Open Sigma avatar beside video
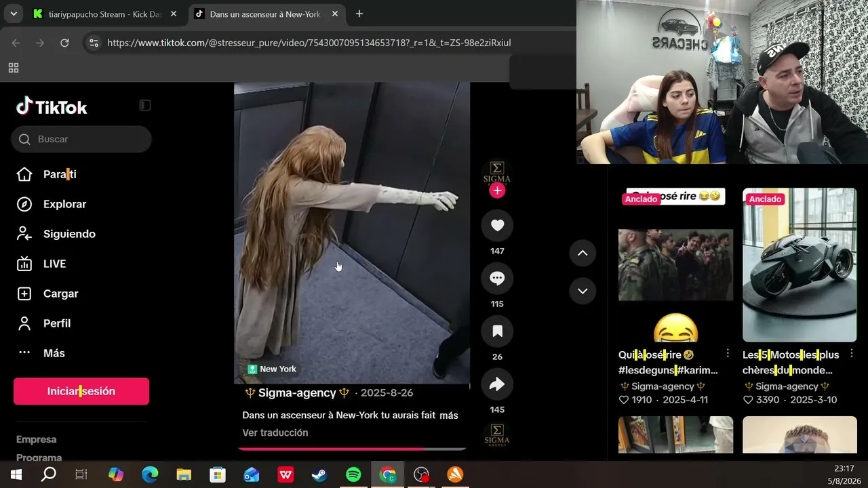 (x=497, y=172)
